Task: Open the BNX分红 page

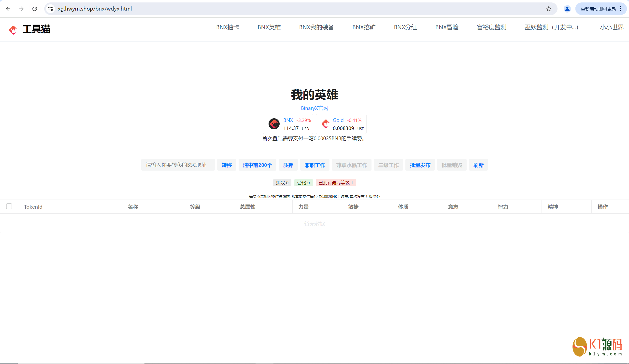Action: point(405,27)
